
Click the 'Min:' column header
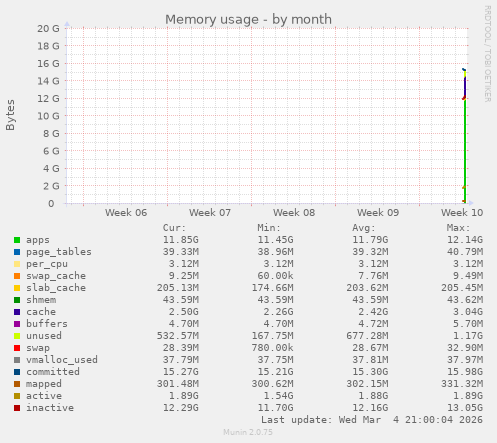coord(269,228)
